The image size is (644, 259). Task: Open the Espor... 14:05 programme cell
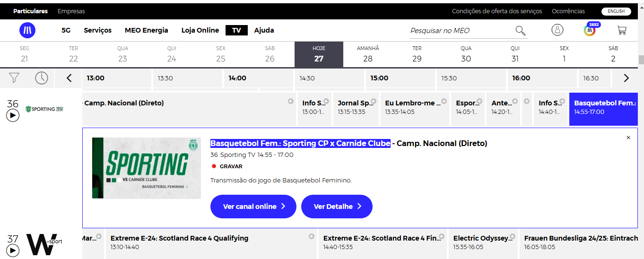pos(468,109)
